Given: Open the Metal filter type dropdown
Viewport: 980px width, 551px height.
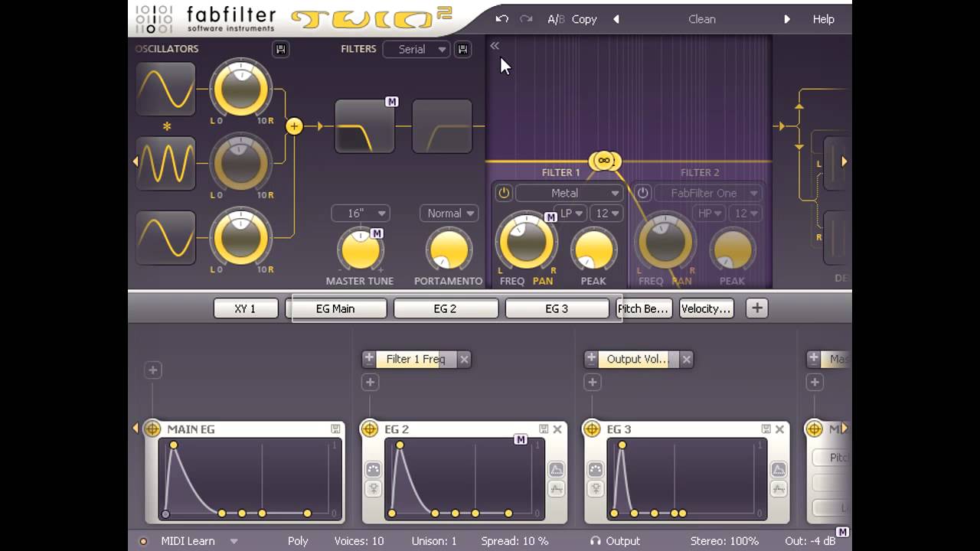Looking at the screenshot, I should click(569, 193).
